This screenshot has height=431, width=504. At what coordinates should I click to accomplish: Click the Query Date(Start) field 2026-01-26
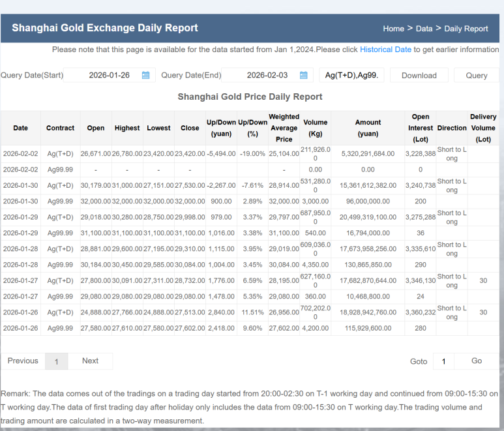(110, 75)
